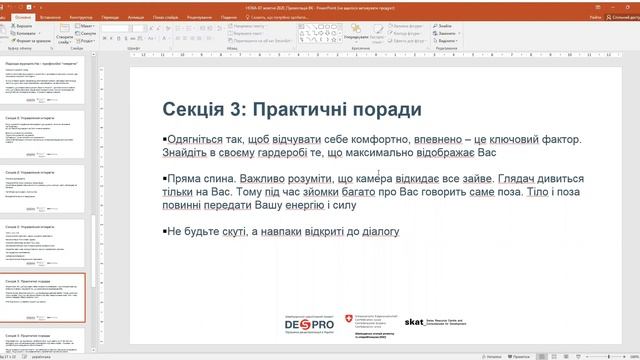640x360 pixels.
Task: Start slideshow from status bar icon
Action: [x=578, y=357]
